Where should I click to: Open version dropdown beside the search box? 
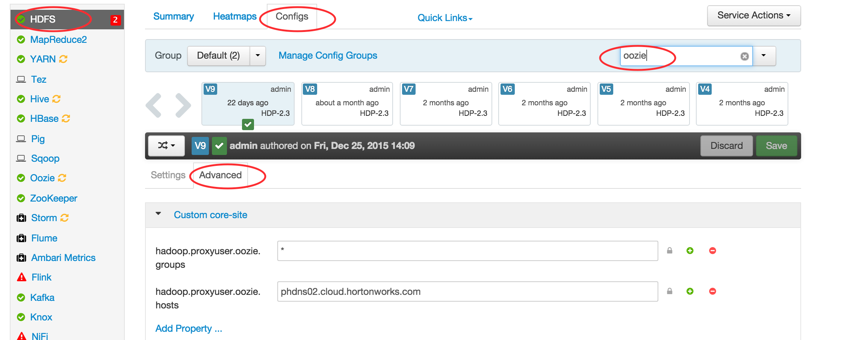pos(764,56)
